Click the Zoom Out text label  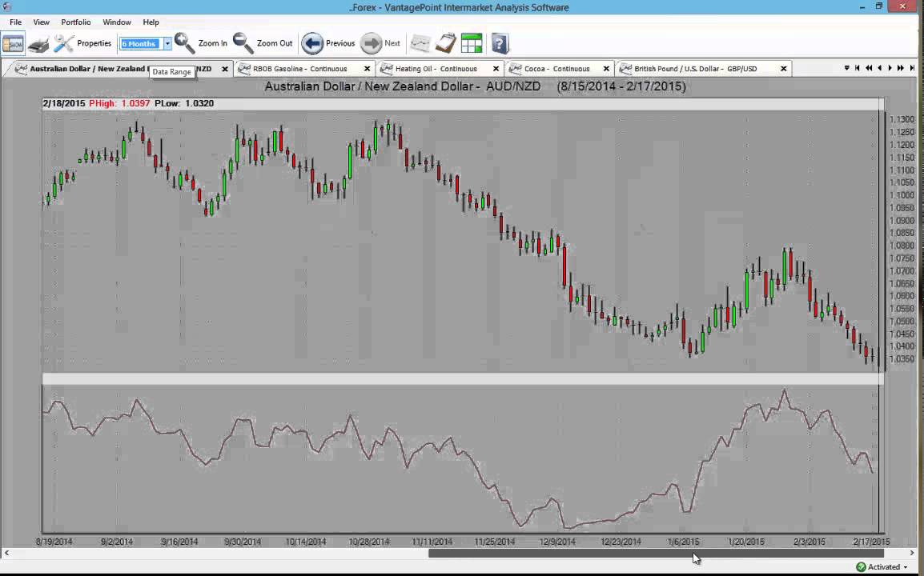(x=275, y=43)
